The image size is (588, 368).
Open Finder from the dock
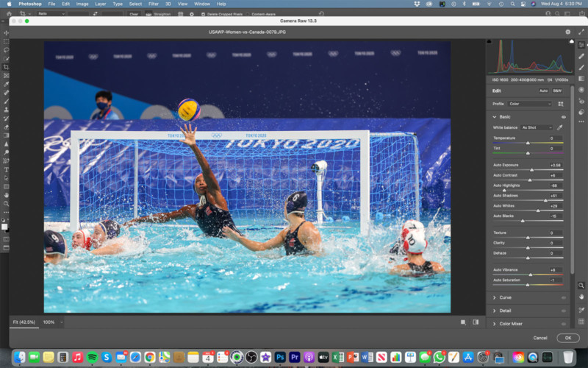tap(20, 357)
